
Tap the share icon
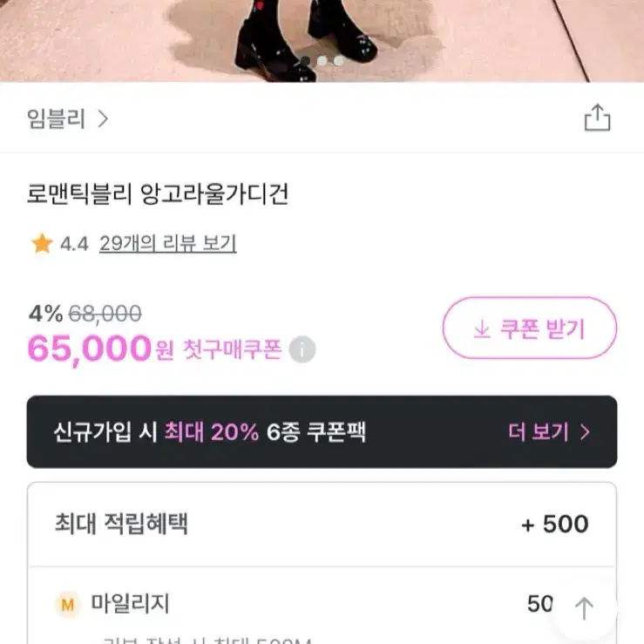[x=597, y=118]
